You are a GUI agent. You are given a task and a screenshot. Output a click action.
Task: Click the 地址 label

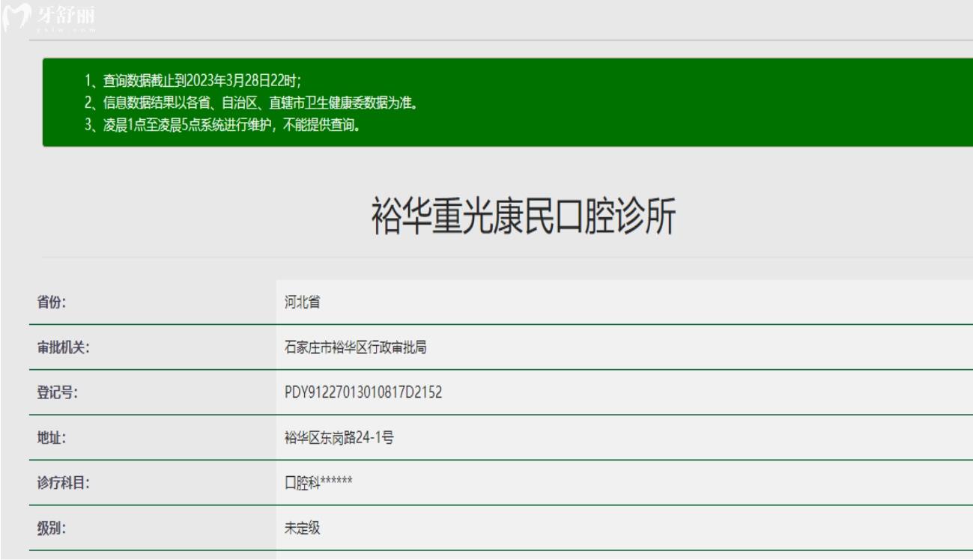pyautogui.click(x=50, y=439)
